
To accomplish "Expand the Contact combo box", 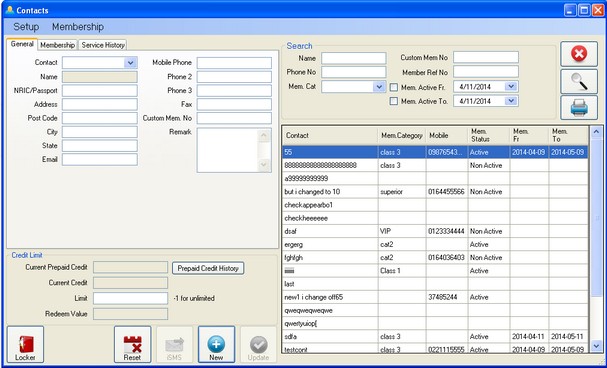I will (130, 63).
